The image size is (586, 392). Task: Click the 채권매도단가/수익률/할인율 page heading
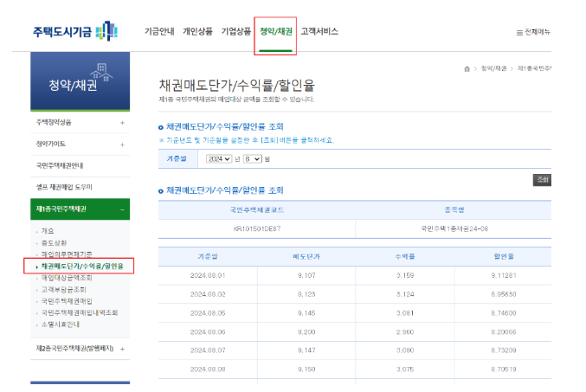click(237, 86)
